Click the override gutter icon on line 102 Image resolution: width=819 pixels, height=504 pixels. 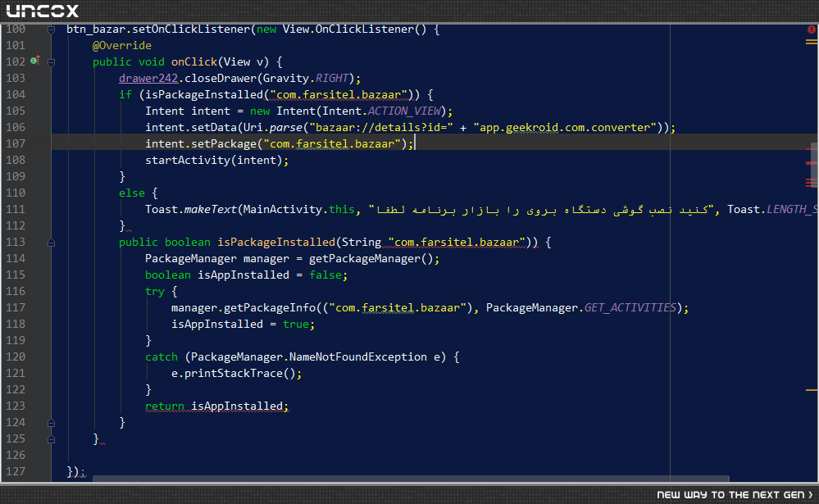point(35,61)
